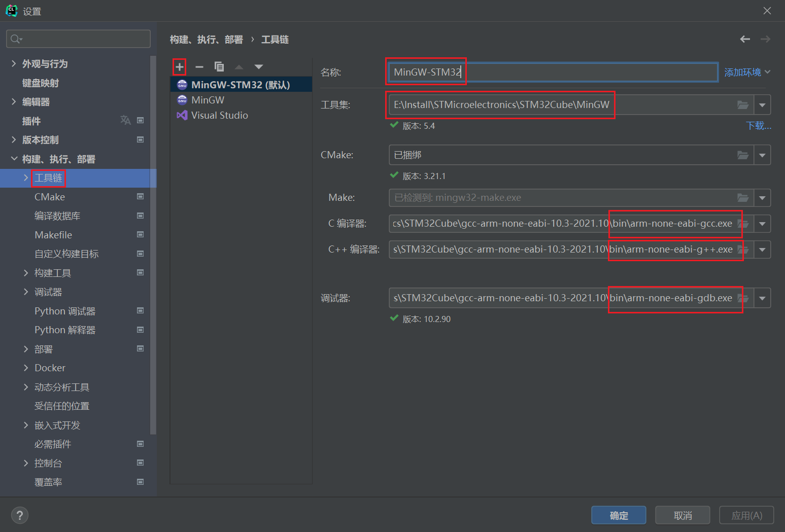Browse folder for C compiler

pos(743,224)
